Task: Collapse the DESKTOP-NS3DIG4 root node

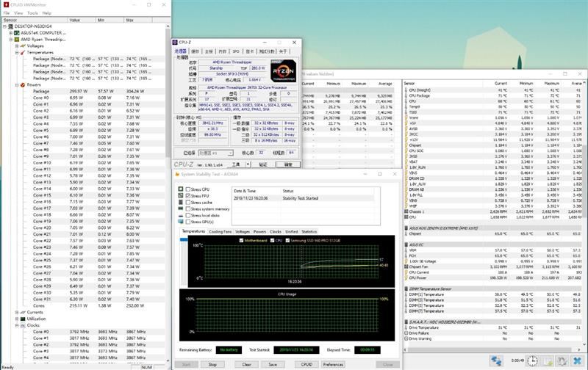Action: click(x=5, y=26)
